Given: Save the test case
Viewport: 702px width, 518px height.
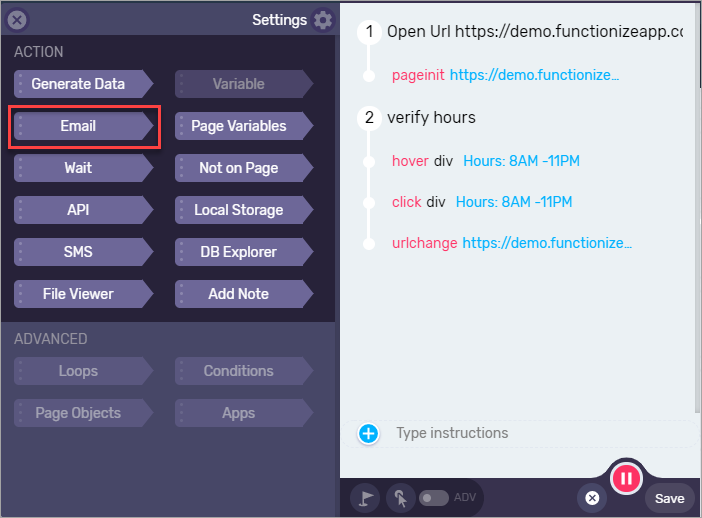Looking at the screenshot, I should point(669,498).
